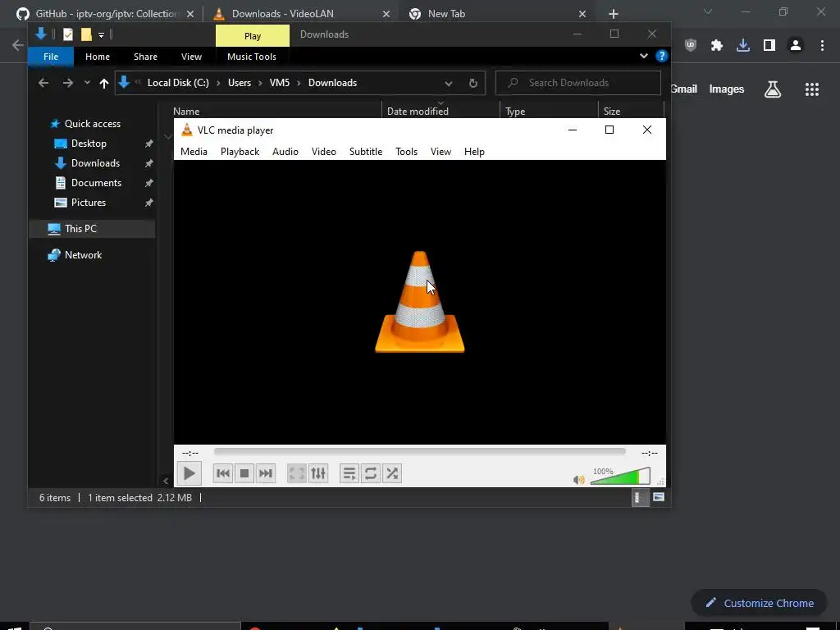Switch to the Home ribbon tab

pyautogui.click(x=98, y=57)
